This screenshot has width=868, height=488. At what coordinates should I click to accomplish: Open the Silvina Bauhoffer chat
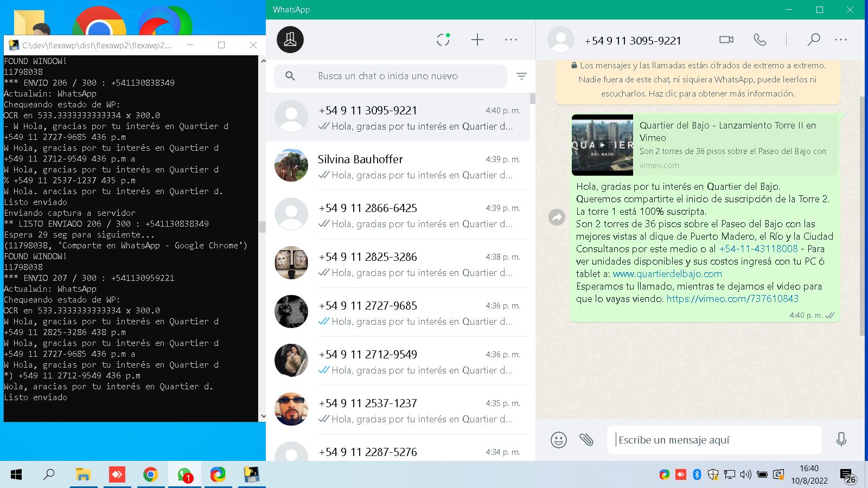398,166
